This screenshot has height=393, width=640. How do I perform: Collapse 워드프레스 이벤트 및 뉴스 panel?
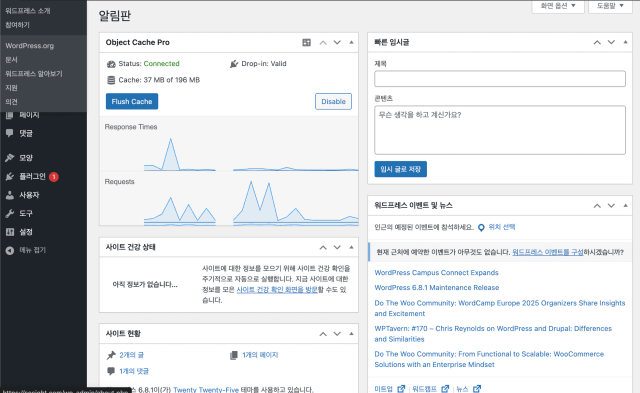[x=625, y=206]
